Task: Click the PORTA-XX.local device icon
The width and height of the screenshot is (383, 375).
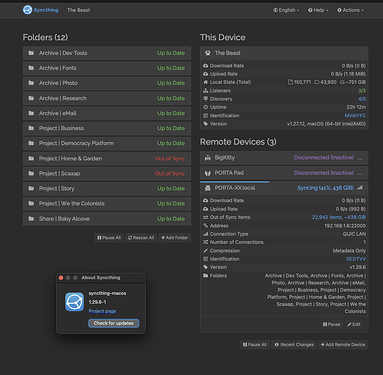Action: pyautogui.click(x=207, y=188)
